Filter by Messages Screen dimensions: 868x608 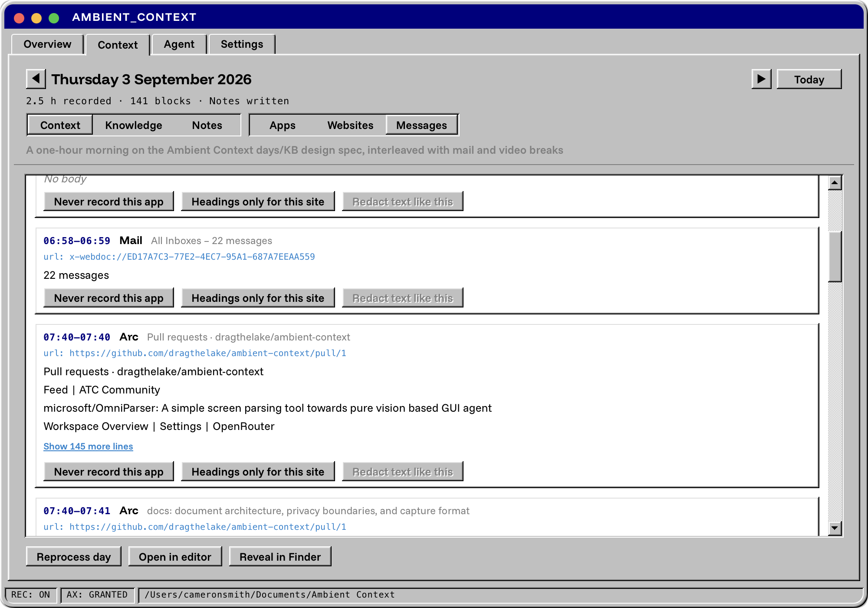coord(421,125)
